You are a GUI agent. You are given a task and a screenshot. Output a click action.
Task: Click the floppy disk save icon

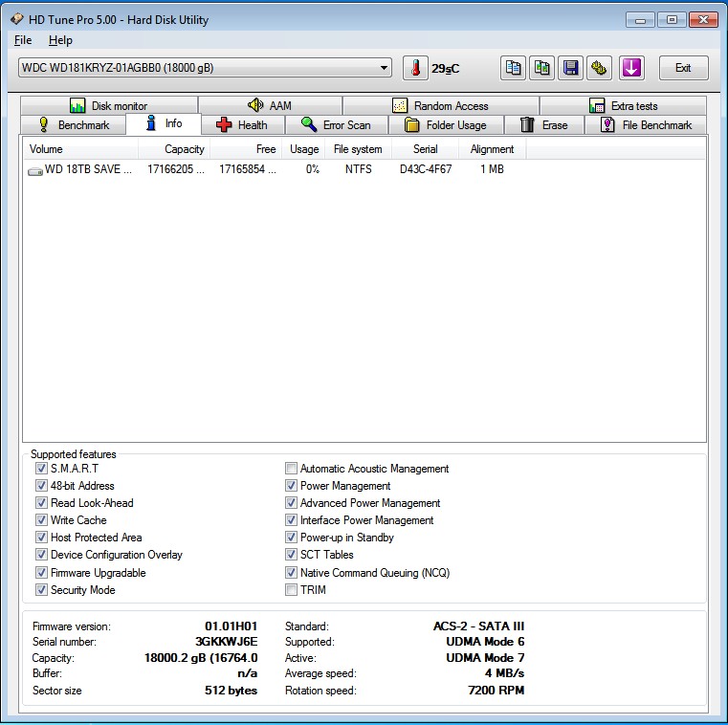[x=570, y=68]
